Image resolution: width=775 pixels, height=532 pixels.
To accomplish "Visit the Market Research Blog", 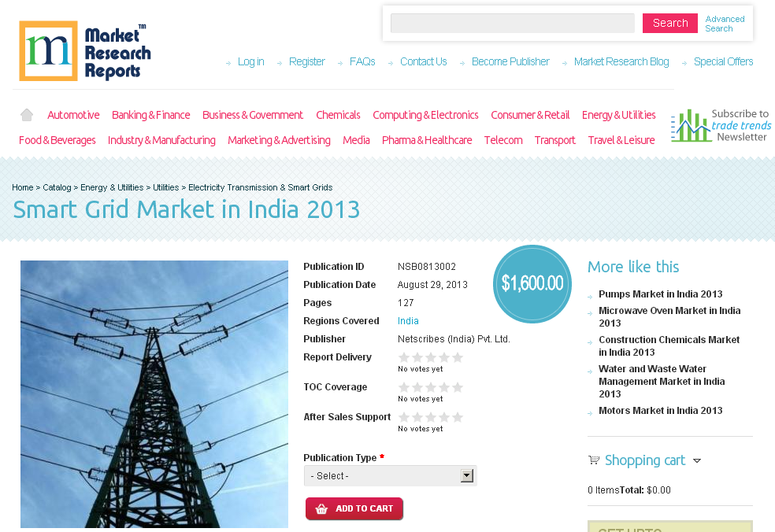I will (621, 61).
